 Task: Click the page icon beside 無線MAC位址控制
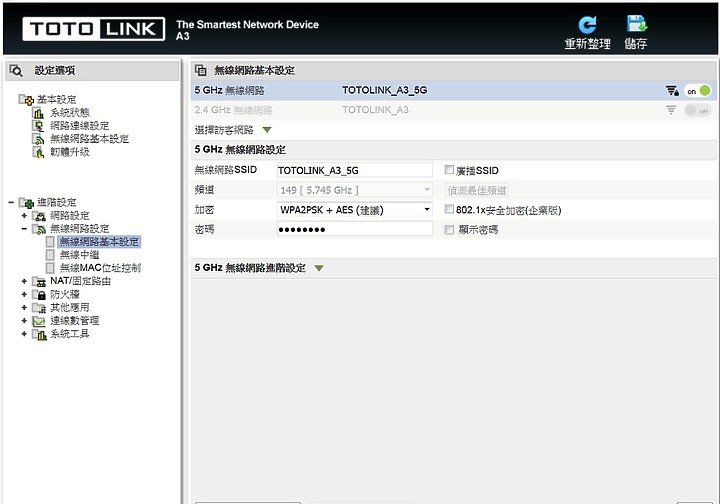tap(50, 268)
